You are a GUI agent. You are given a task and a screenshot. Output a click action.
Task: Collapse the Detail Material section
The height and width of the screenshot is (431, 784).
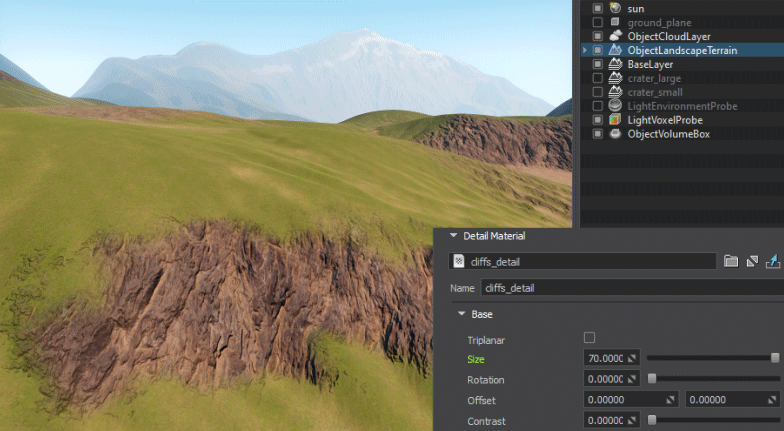(x=454, y=236)
